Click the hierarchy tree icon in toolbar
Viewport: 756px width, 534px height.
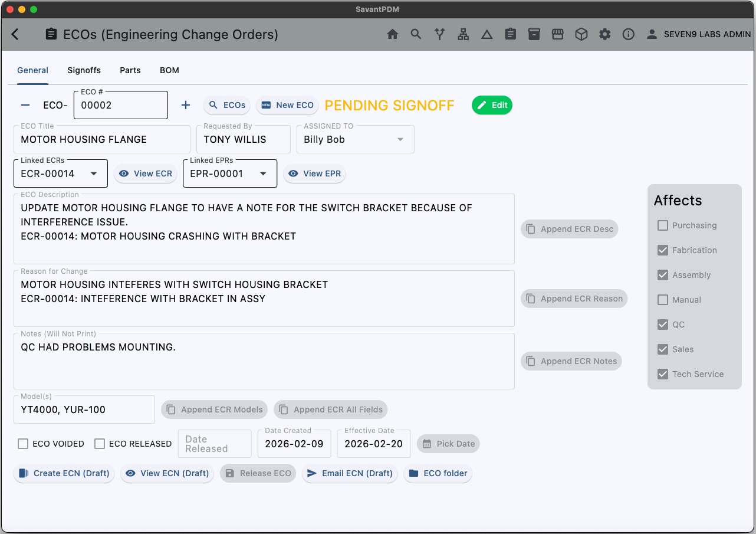pos(464,35)
